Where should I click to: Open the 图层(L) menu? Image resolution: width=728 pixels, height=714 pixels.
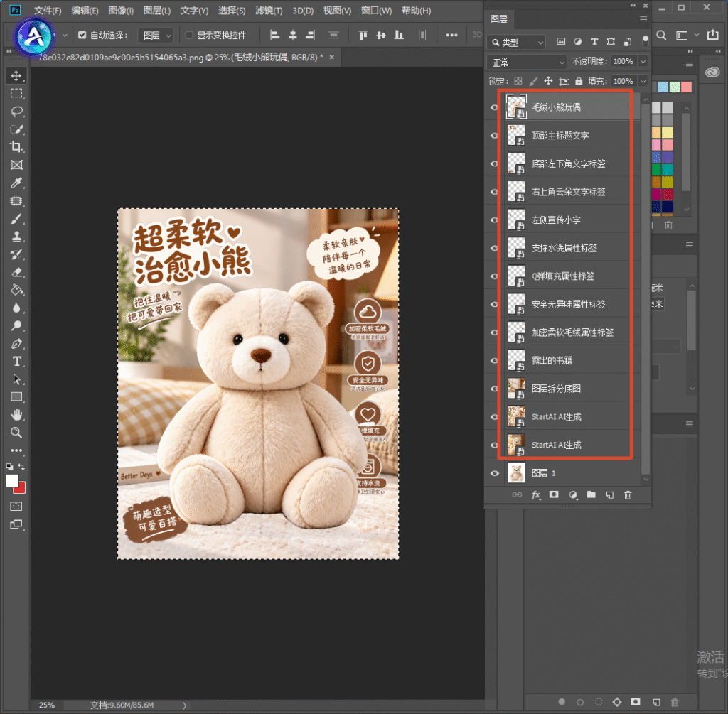tap(157, 10)
